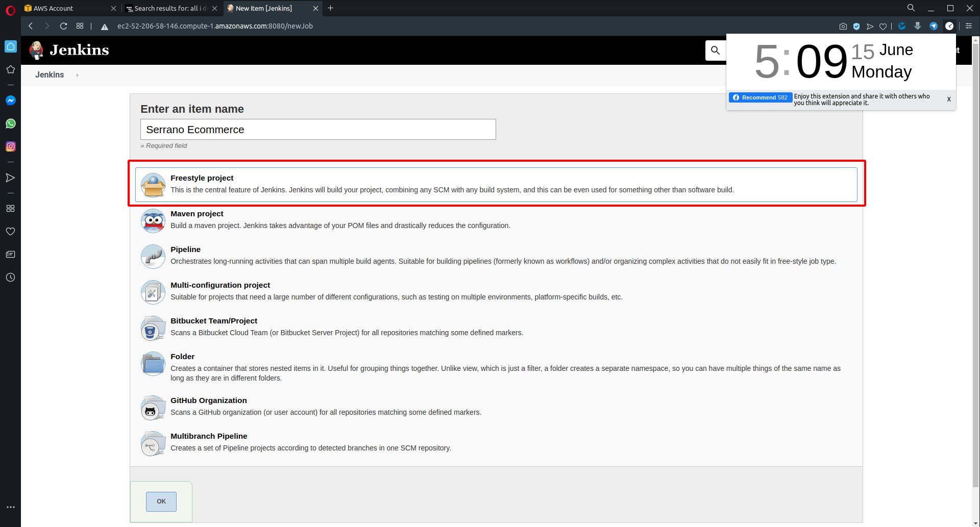This screenshot has height=527, width=980.
Task: Click the Folder type icon
Action: tap(153, 363)
